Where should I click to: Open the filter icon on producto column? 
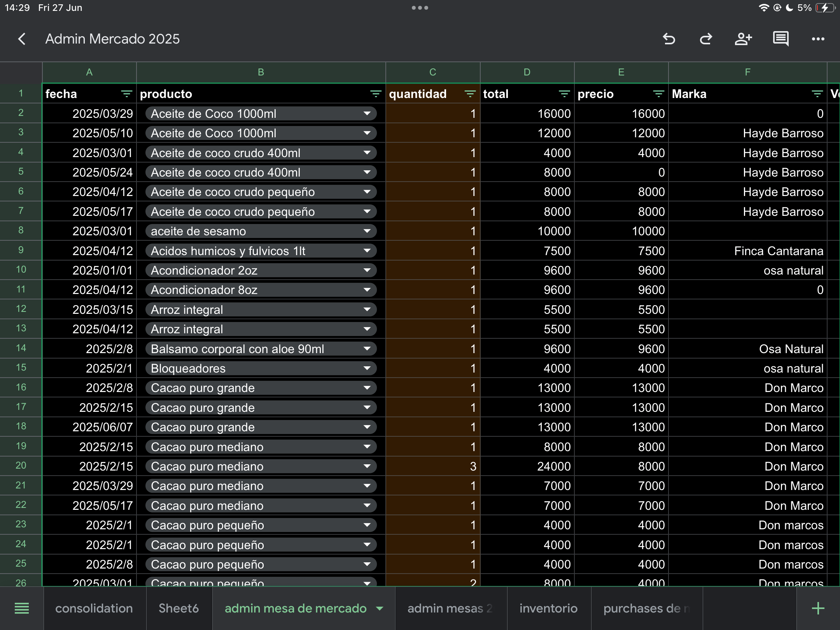(x=376, y=94)
